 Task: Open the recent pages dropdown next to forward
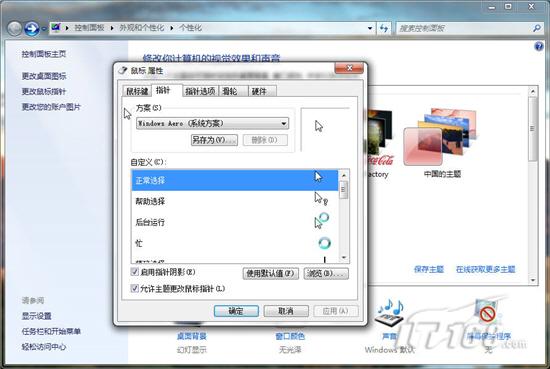tap(44, 29)
